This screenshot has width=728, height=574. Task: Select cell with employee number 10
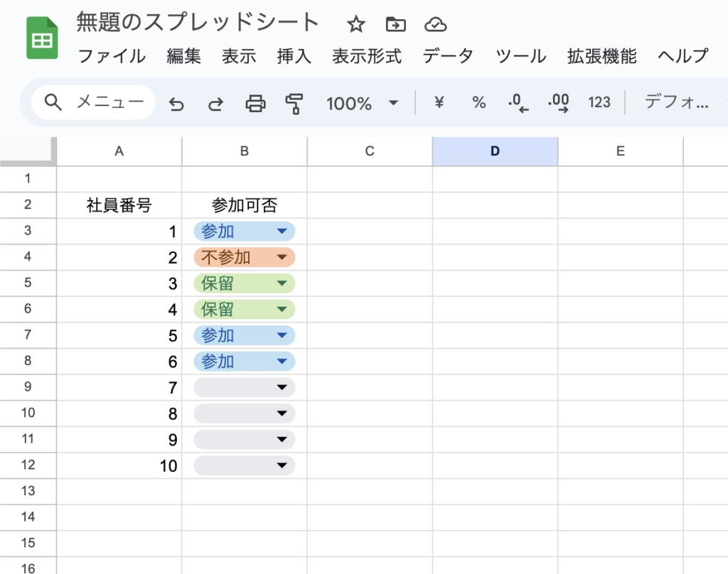119,465
